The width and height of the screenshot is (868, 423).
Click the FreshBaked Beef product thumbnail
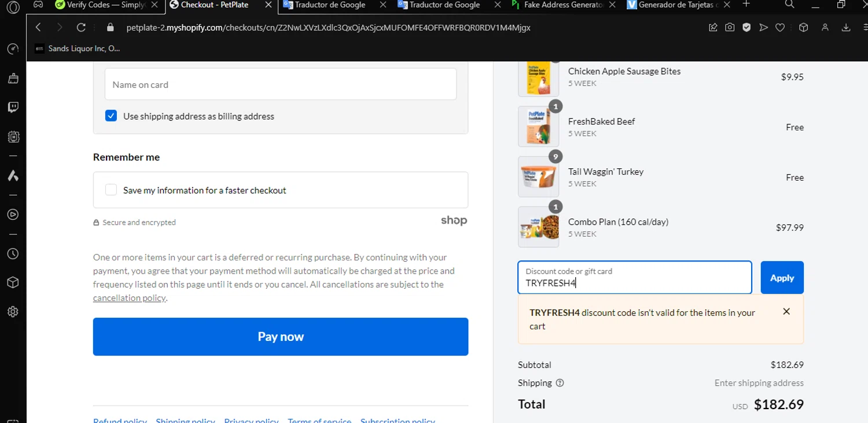point(538,127)
